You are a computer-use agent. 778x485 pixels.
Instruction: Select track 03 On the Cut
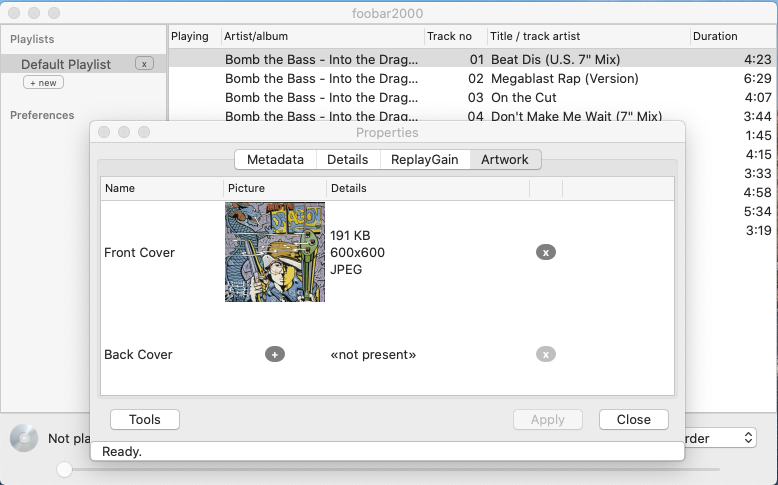(x=473, y=97)
